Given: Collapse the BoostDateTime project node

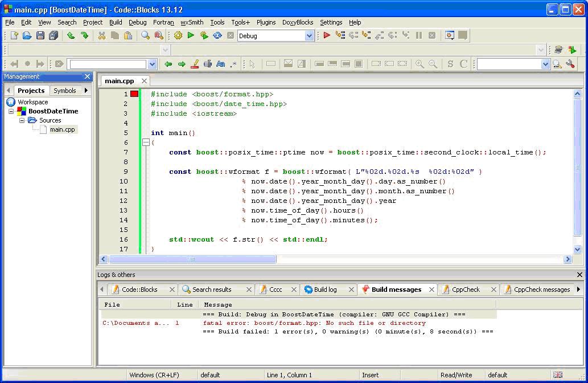Looking at the screenshot, I should 11,111.
